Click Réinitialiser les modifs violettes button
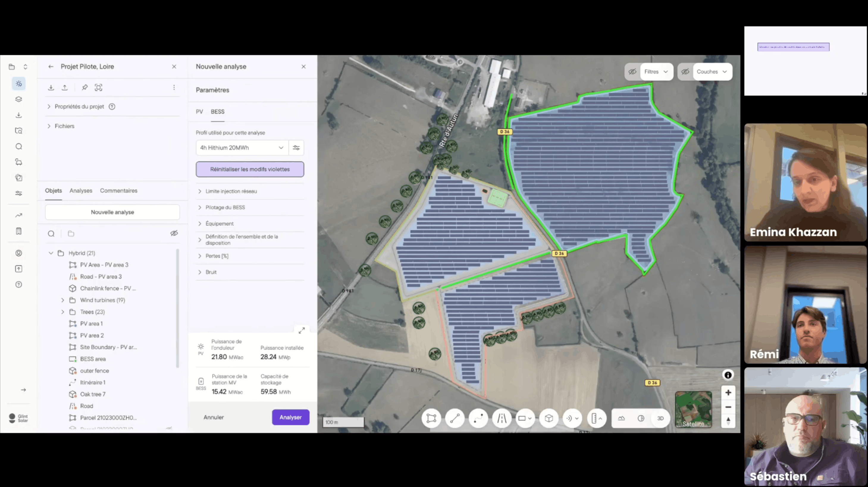Screen dimensions: 868x487 click(x=250, y=169)
